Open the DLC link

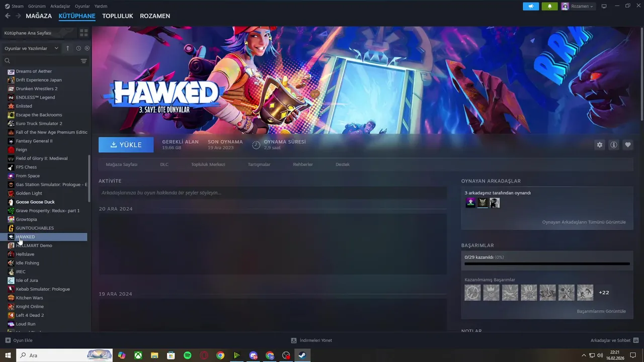[164, 164]
